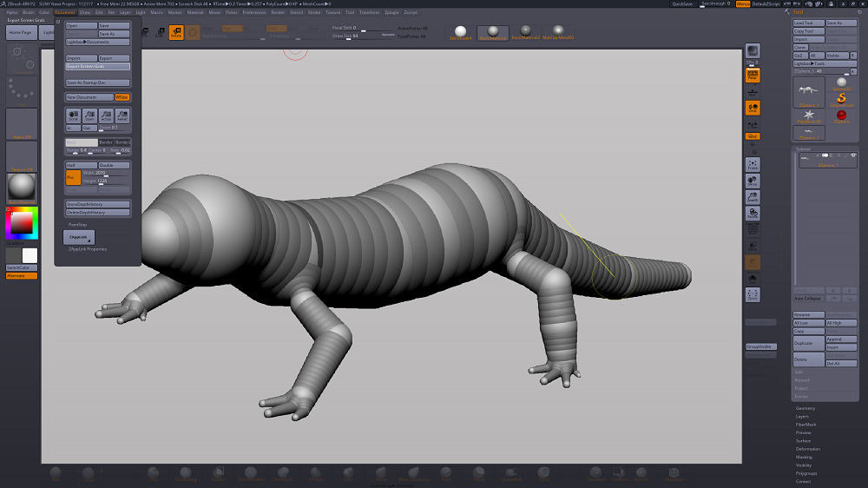Viewport: 868px width, 488px height.
Task: Click the AAHalf document icon
Action: point(122,115)
